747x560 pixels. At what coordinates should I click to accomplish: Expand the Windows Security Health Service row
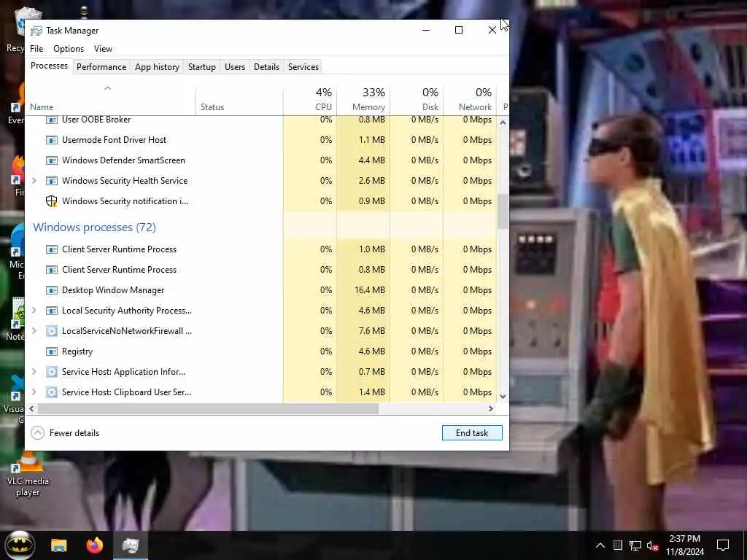tap(34, 181)
